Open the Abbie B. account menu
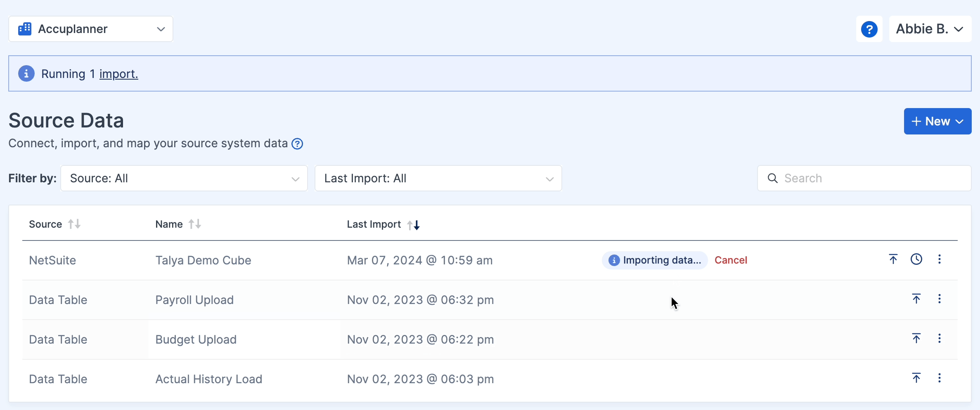This screenshot has width=980, height=410. tap(930, 28)
